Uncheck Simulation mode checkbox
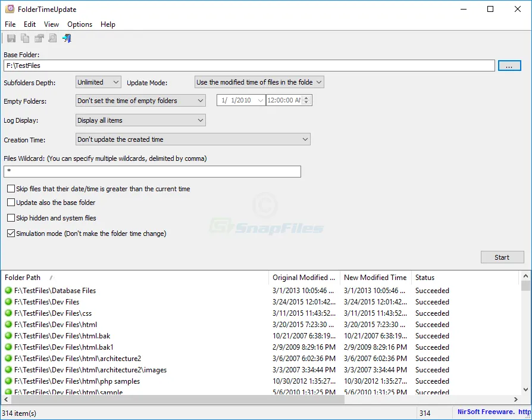This screenshot has height=420, width=532. coord(11,234)
